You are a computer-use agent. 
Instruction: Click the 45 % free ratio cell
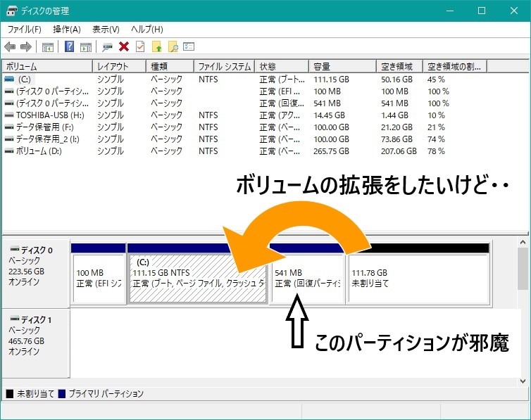click(x=436, y=79)
